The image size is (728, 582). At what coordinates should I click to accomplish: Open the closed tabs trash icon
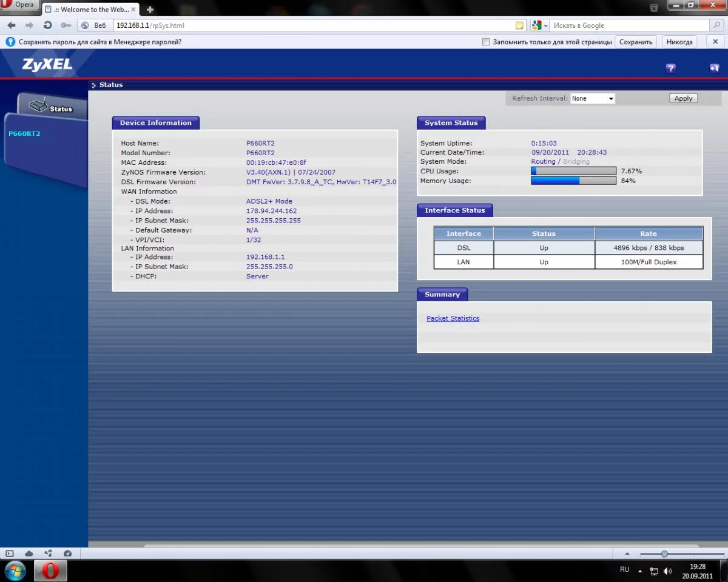tap(654, 8)
